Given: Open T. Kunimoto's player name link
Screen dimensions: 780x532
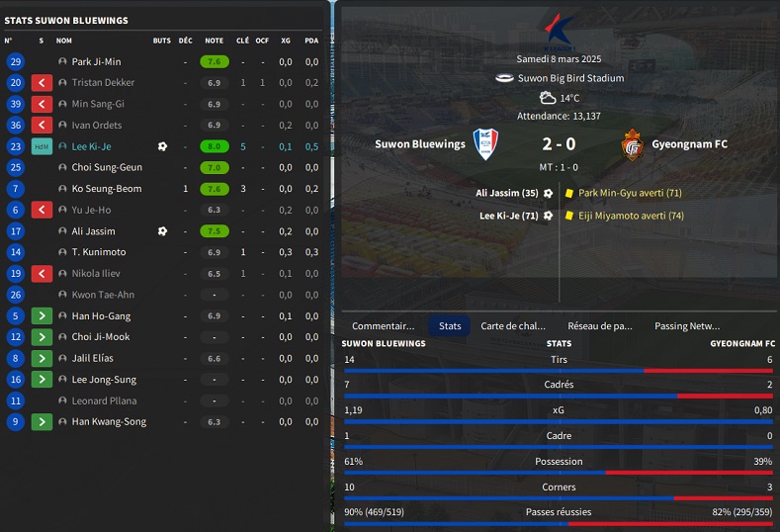Looking at the screenshot, I should click(x=99, y=252).
